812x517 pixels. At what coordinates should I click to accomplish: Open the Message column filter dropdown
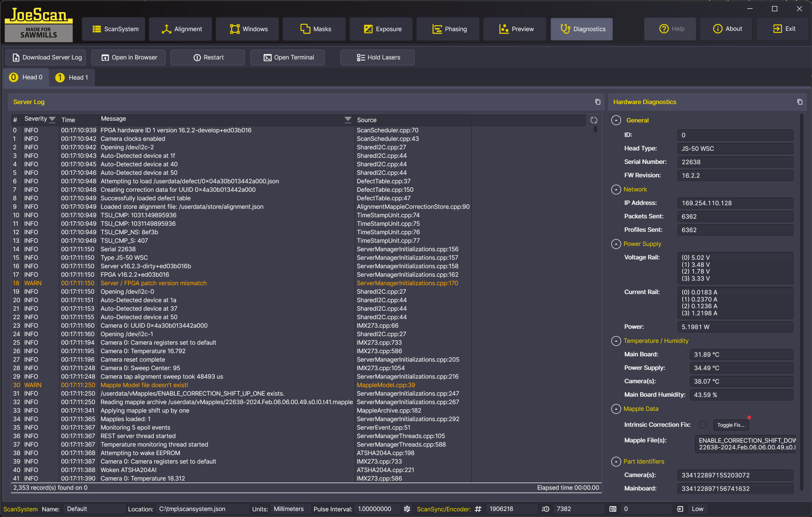click(348, 119)
